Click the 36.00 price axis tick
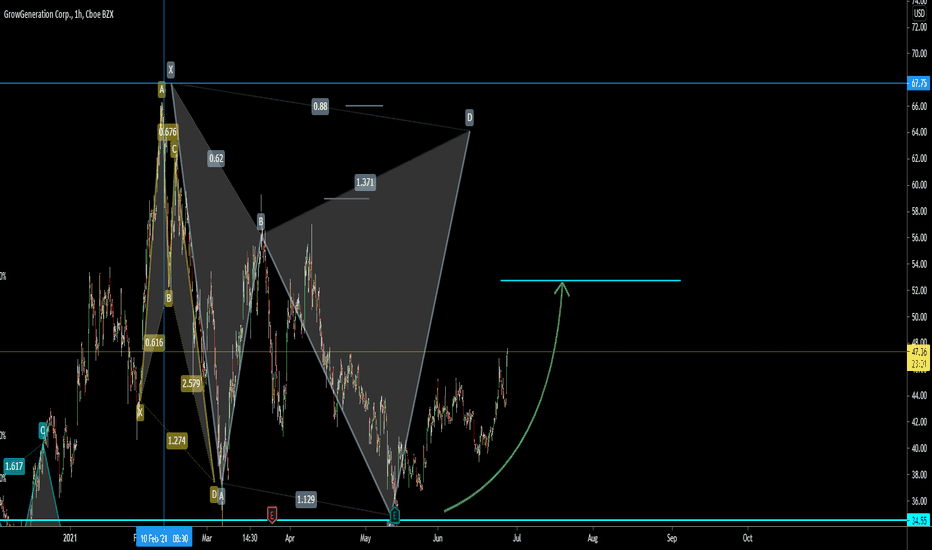 pos(919,501)
